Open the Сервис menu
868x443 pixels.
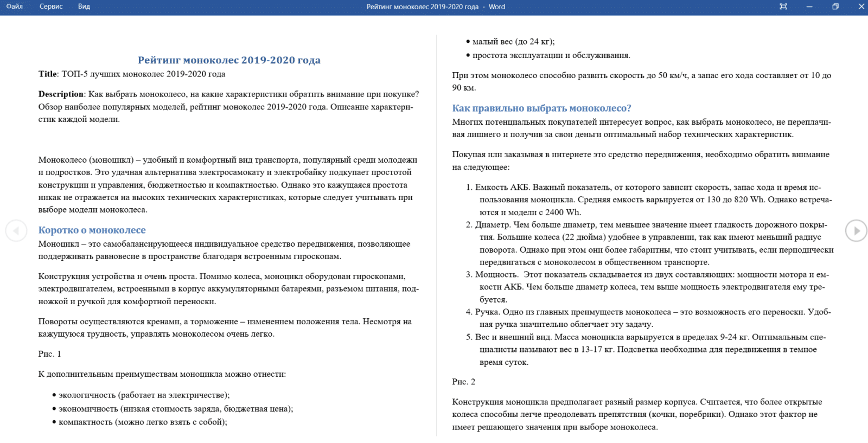pos(51,7)
